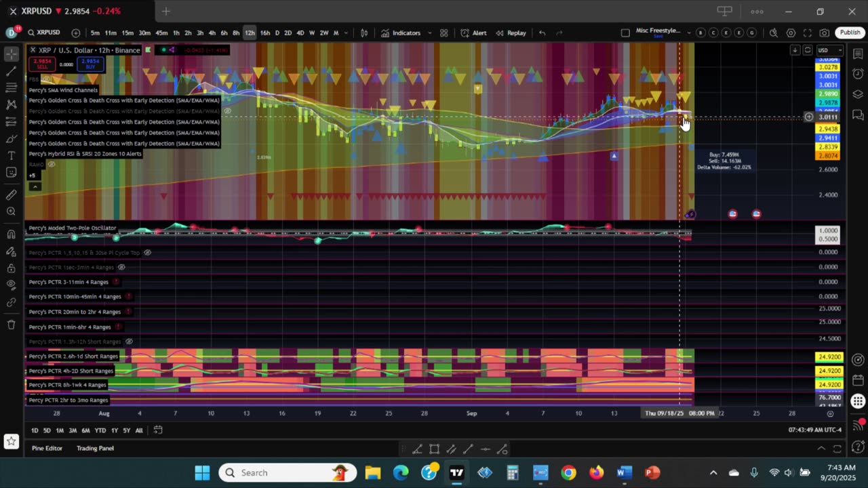Viewport: 868px width, 488px height.
Task: Set the date range to YTD
Action: pyautogui.click(x=100, y=430)
